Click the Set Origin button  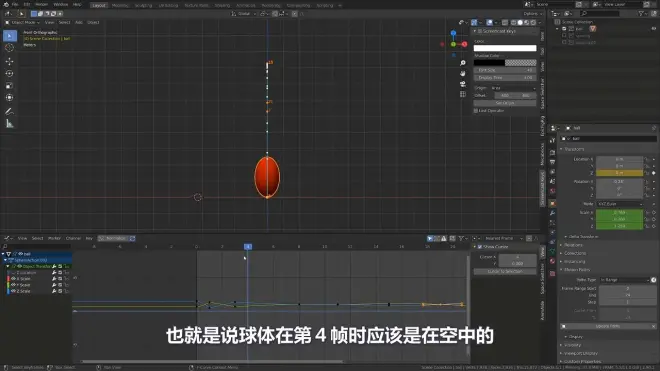505,103
